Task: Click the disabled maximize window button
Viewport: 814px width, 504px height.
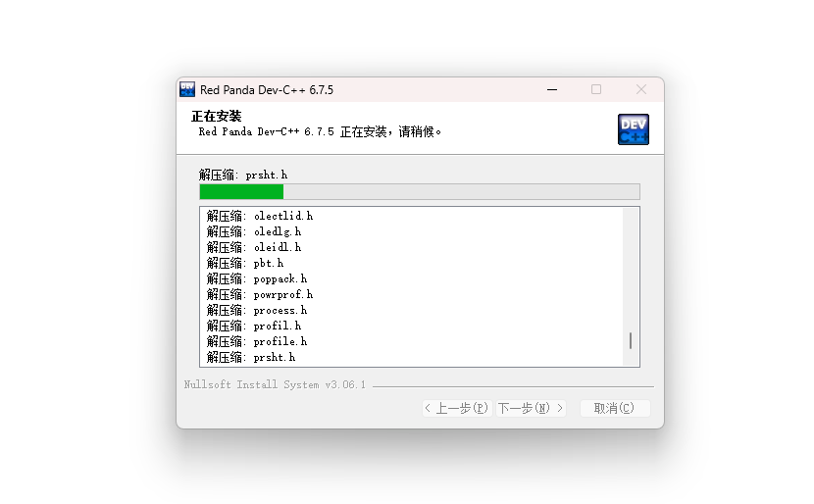Action: [x=596, y=90]
